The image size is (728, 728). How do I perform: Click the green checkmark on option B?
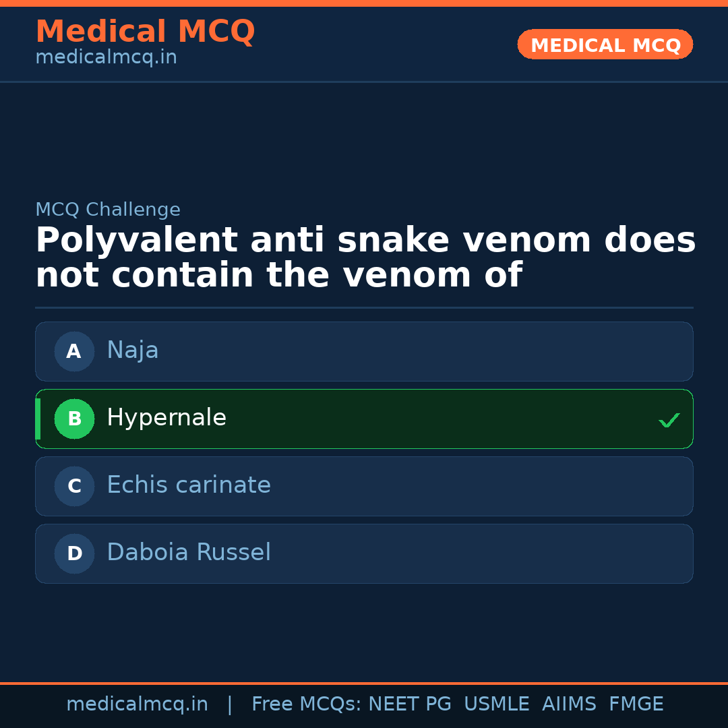[669, 420]
